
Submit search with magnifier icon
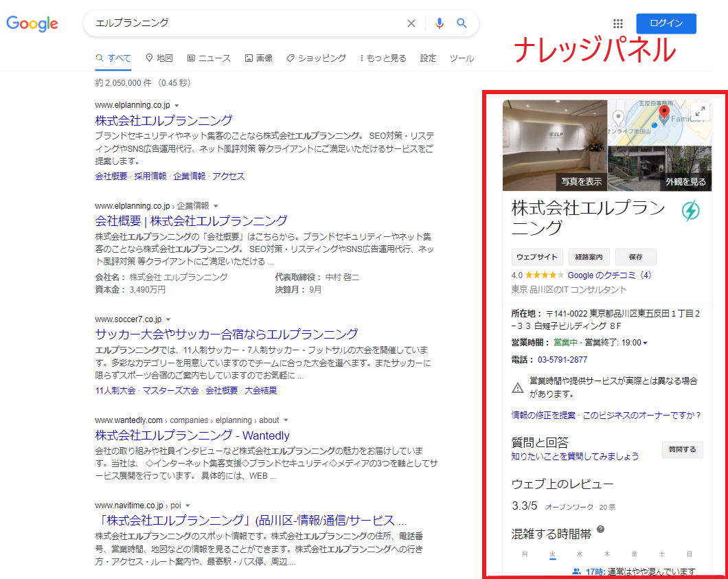coord(462,23)
